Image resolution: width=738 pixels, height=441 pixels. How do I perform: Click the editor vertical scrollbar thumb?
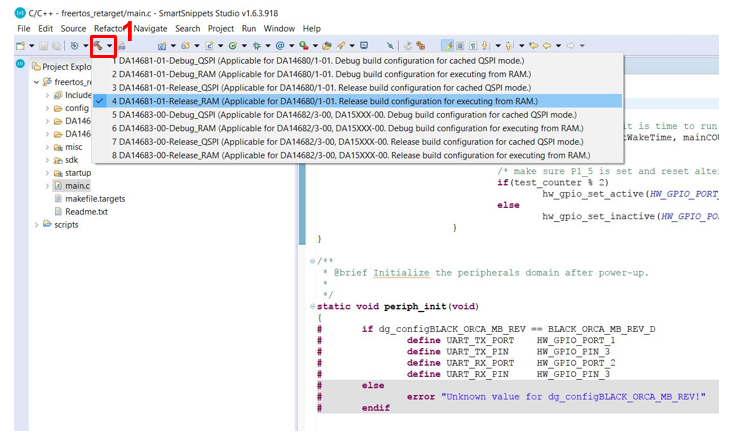click(x=302, y=203)
